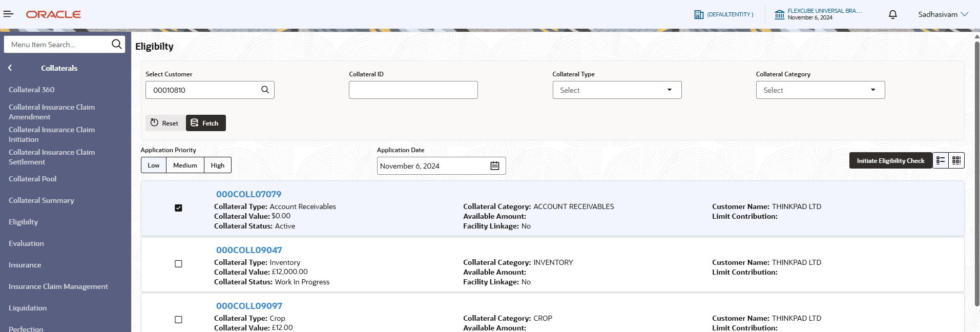Click the Collateral ID input field
Viewport: 980px width, 332px height.
(413, 90)
